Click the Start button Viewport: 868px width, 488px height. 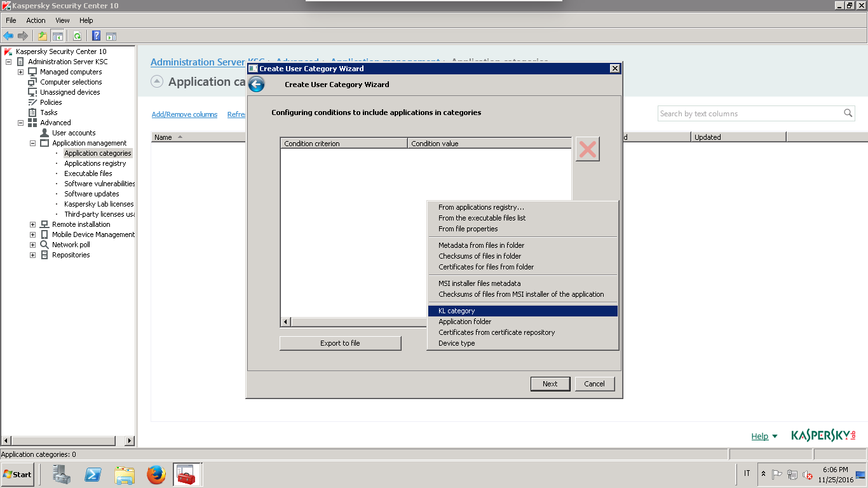[17, 474]
